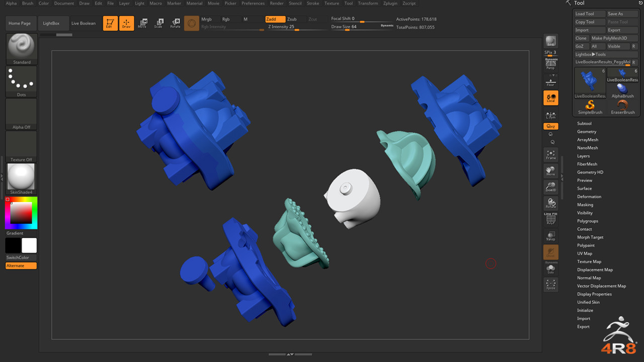The width and height of the screenshot is (644, 362).
Task: Click the Load Tool button
Action: 589,14
